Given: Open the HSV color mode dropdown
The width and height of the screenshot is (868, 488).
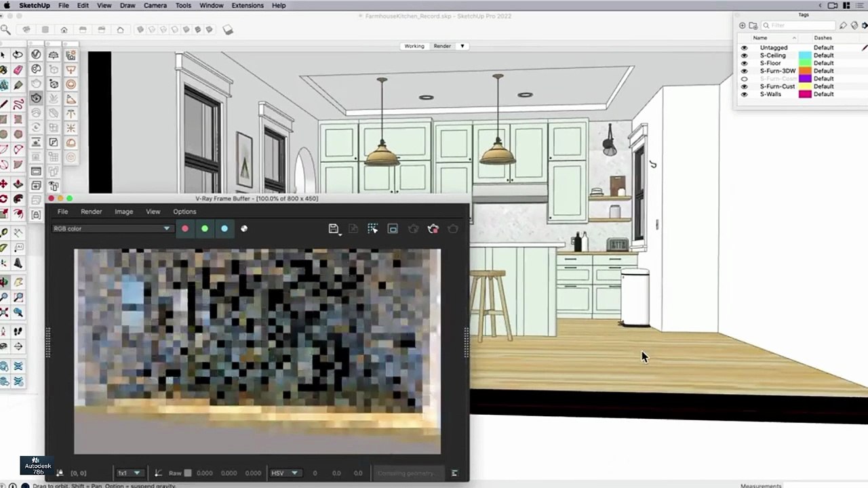Looking at the screenshot, I should pos(285,473).
